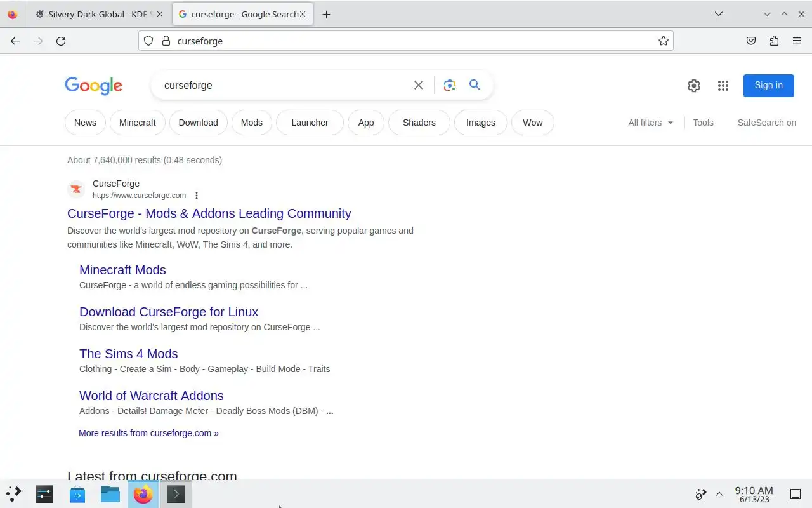812x508 pixels.
Task: Expand the All filters dropdown
Action: [x=651, y=123]
